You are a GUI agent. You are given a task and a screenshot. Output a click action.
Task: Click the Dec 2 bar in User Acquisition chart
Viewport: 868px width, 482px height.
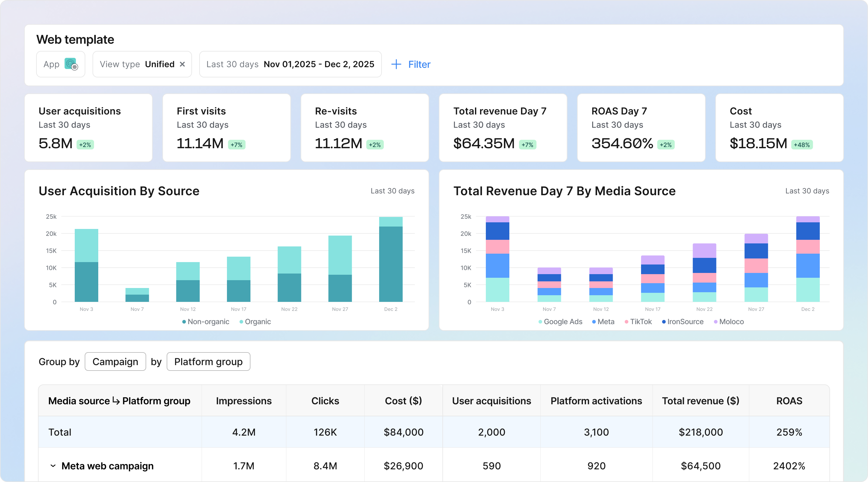pyautogui.click(x=391, y=259)
